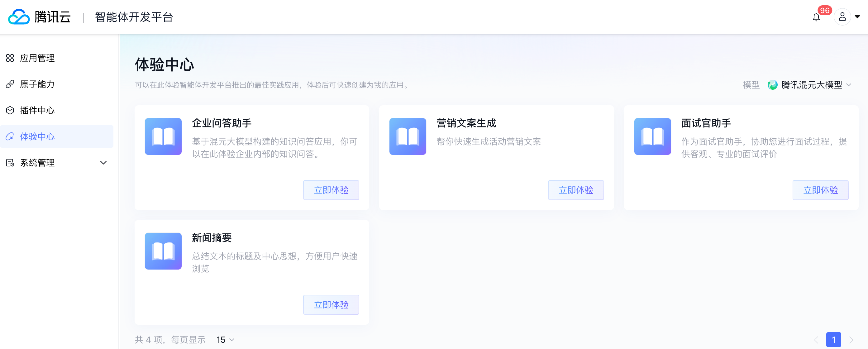Click the 企业问答助手 book icon
Screen dimensions: 868x349
pyautogui.click(x=163, y=136)
